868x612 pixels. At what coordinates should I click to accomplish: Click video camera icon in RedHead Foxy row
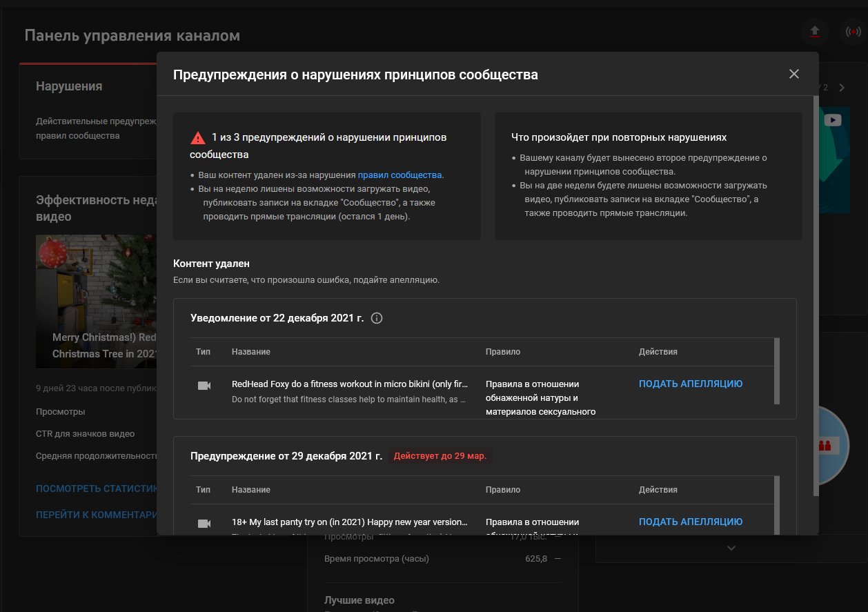[x=204, y=386]
